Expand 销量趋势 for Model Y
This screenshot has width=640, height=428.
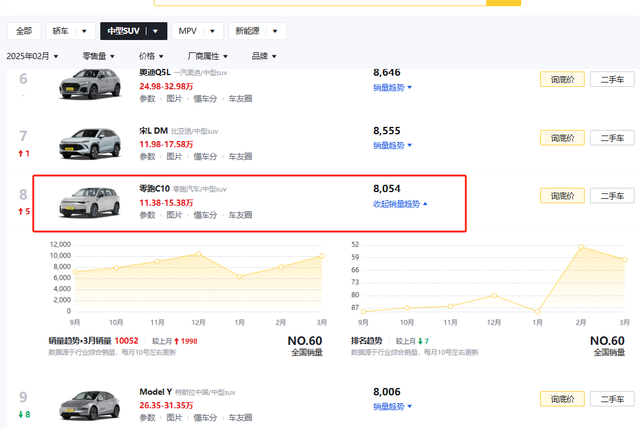(x=393, y=407)
